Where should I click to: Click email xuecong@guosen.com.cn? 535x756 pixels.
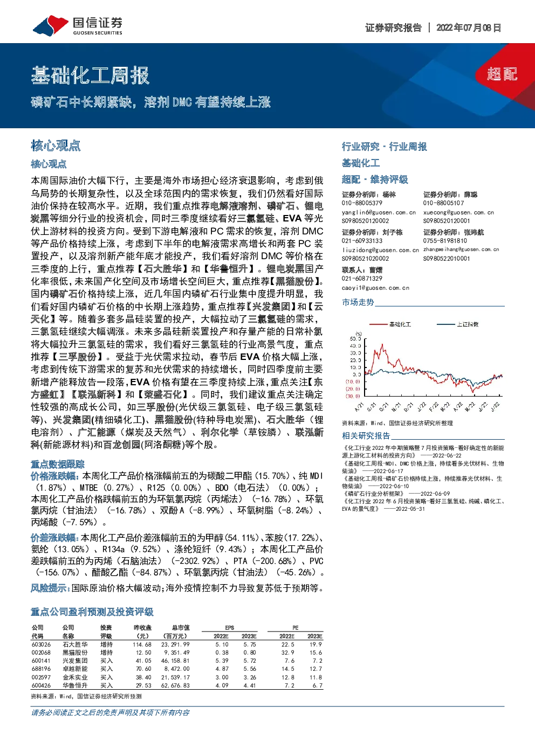click(x=458, y=212)
